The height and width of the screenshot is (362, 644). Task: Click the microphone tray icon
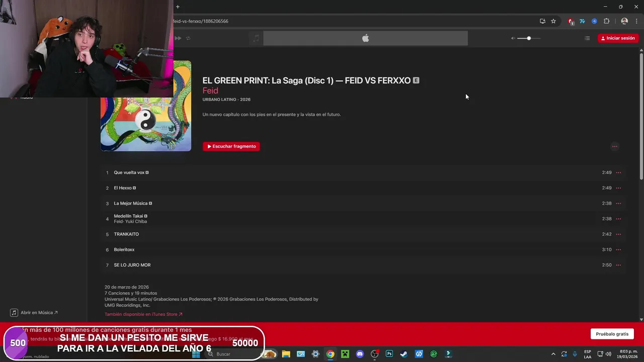coord(575,354)
